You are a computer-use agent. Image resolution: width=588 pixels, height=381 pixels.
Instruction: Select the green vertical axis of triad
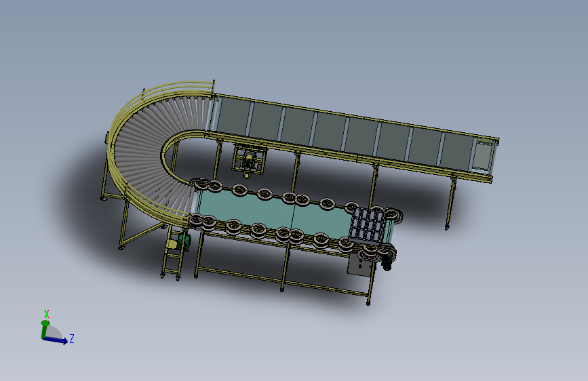click(44, 329)
